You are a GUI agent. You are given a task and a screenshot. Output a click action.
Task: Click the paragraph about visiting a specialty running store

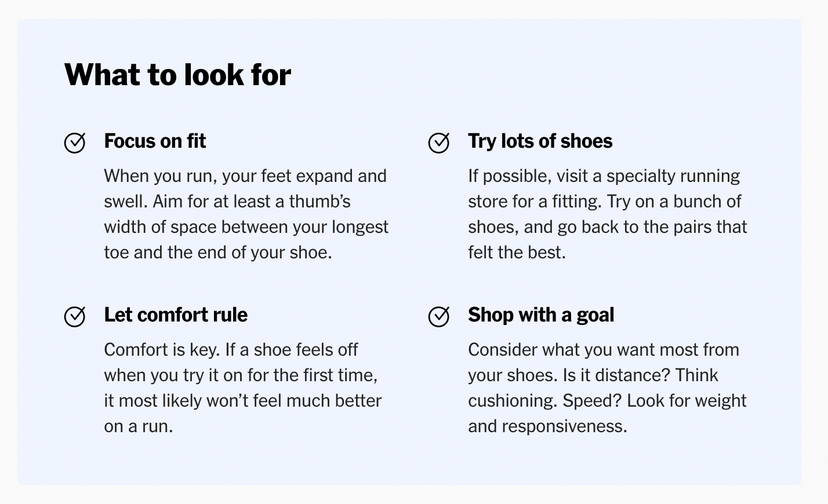click(608, 214)
